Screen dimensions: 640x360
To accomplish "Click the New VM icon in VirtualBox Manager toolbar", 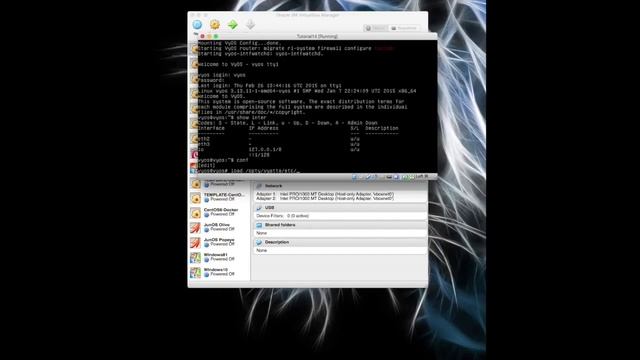I will coord(197,25).
